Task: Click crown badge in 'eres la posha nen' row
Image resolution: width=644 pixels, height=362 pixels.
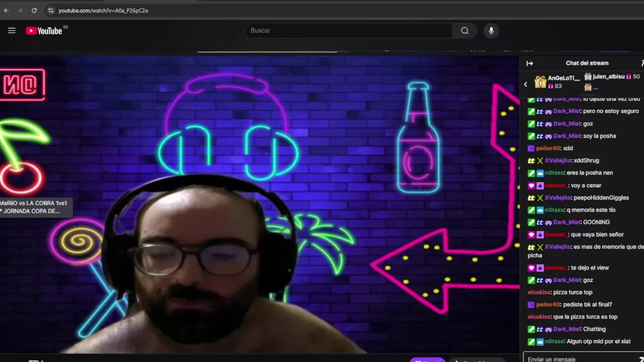Action: pos(540,173)
